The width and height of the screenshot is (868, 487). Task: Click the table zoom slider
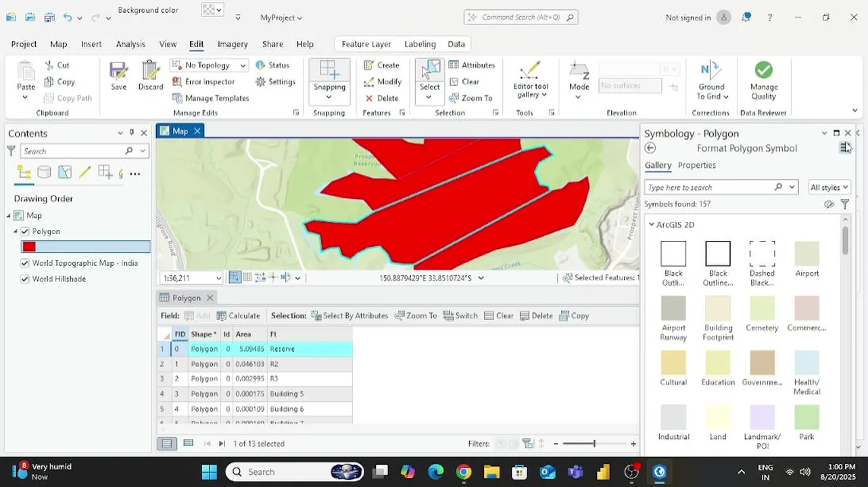595,444
